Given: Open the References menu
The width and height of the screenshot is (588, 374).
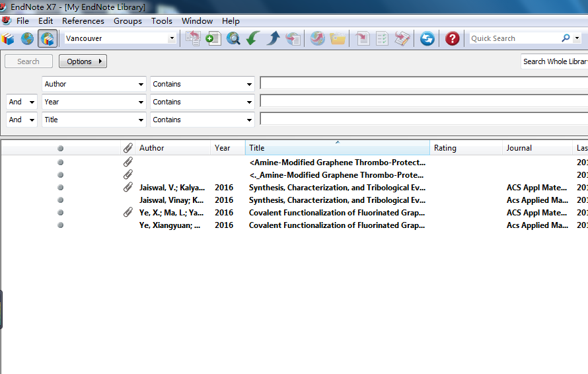Looking at the screenshot, I should point(83,21).
